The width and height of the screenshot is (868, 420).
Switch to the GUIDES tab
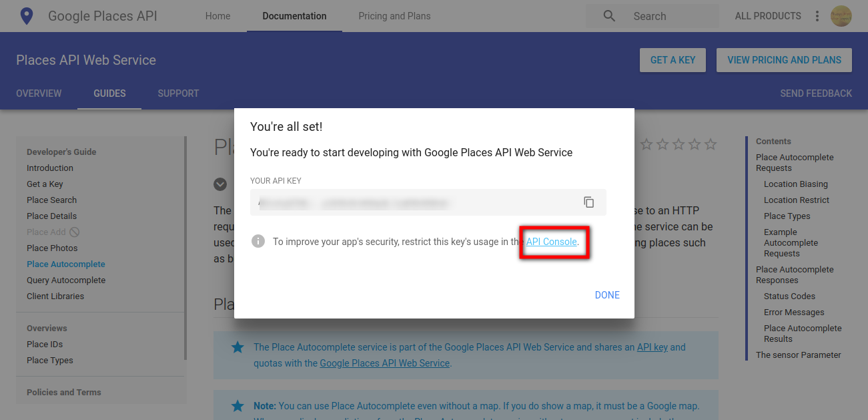109,93
